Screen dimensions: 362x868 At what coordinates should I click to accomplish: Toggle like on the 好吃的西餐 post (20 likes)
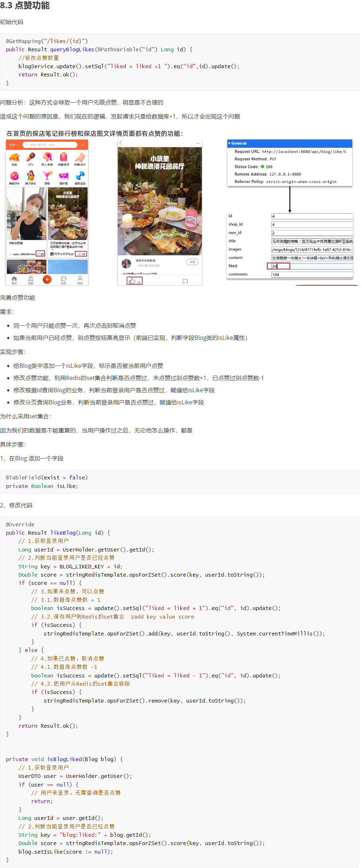40,254
